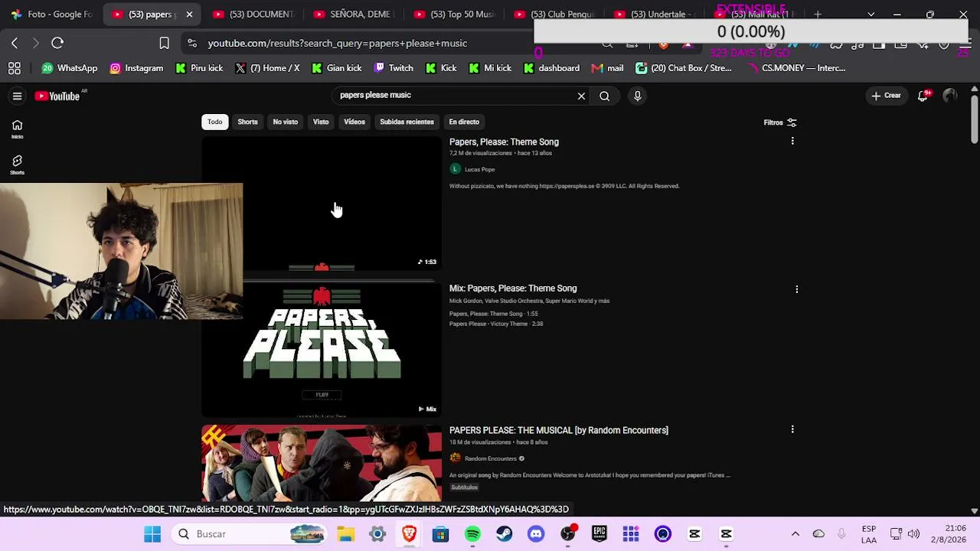The height and width of the screenshot is (551, 980).
Task: Open Spotify from the taskbar
Action: [x=472, y=534]
